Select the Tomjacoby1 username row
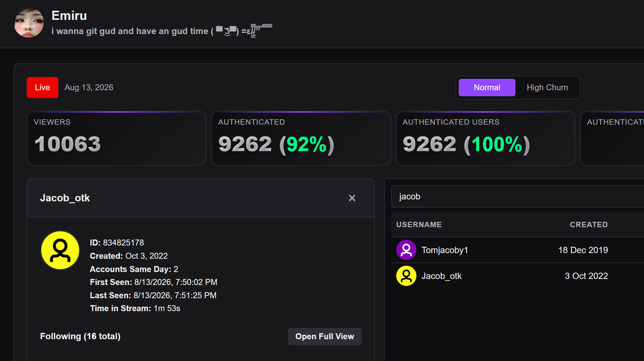 tap(517, 250)
